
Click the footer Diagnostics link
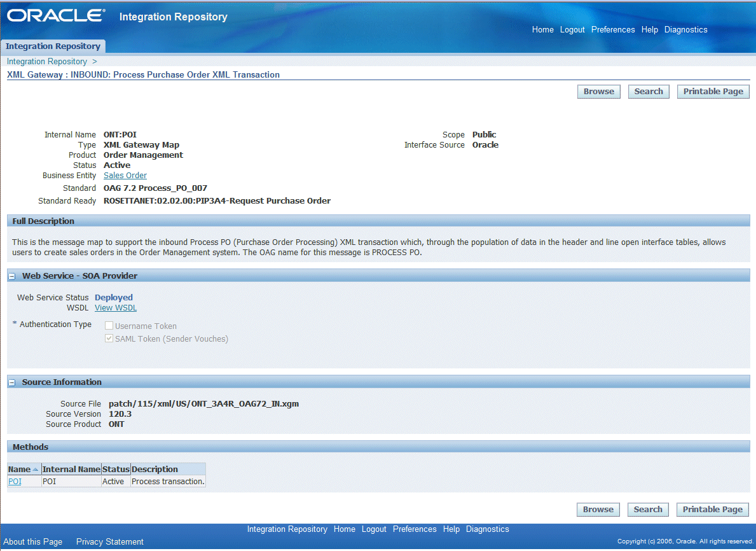488,529
